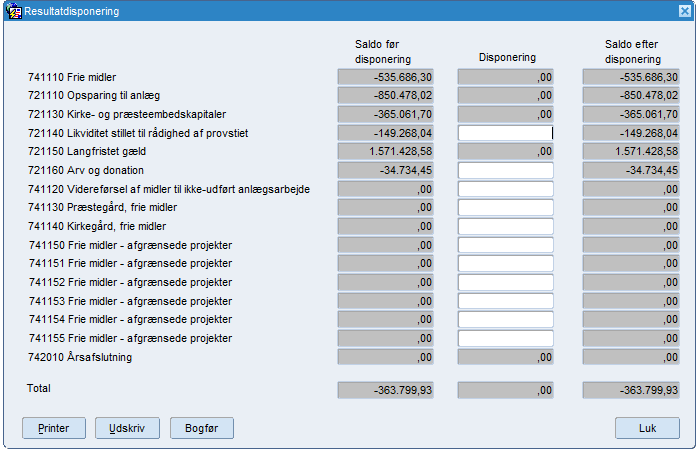Screen dimensions: 697x450
Task: Focus Disponering field for 721140 Likviditet
Action: [506, 133]
